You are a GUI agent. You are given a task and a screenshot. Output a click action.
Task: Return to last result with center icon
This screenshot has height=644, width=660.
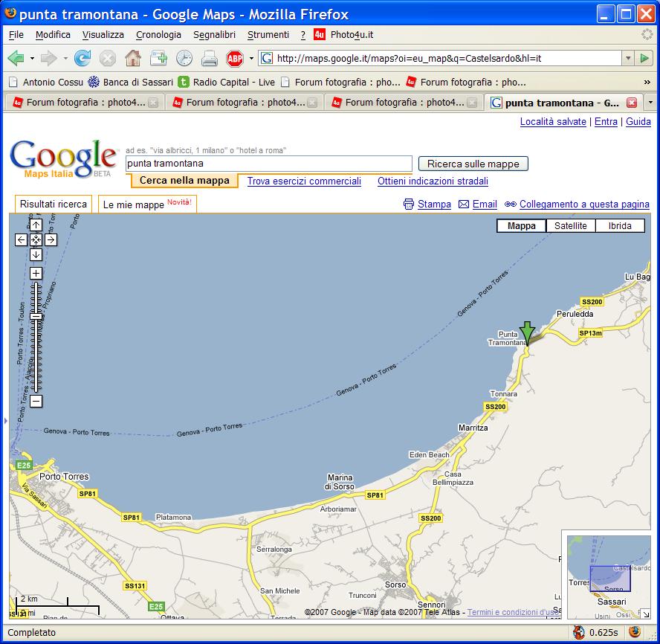pos(36,239)
